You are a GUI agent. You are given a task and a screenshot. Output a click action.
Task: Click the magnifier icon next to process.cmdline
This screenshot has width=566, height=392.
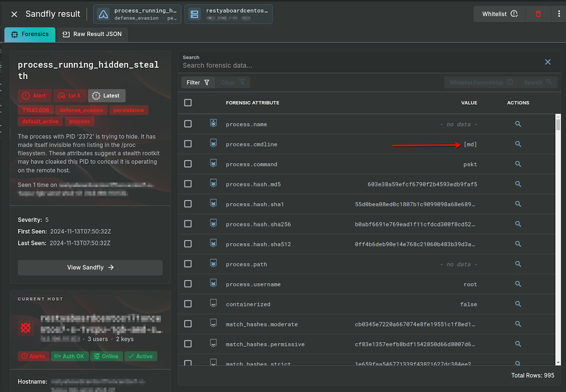(518, 144)
